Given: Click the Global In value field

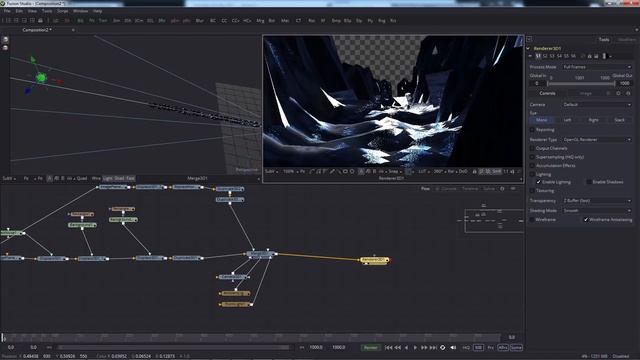Looking at the screenshot, I should click(537, 83).
